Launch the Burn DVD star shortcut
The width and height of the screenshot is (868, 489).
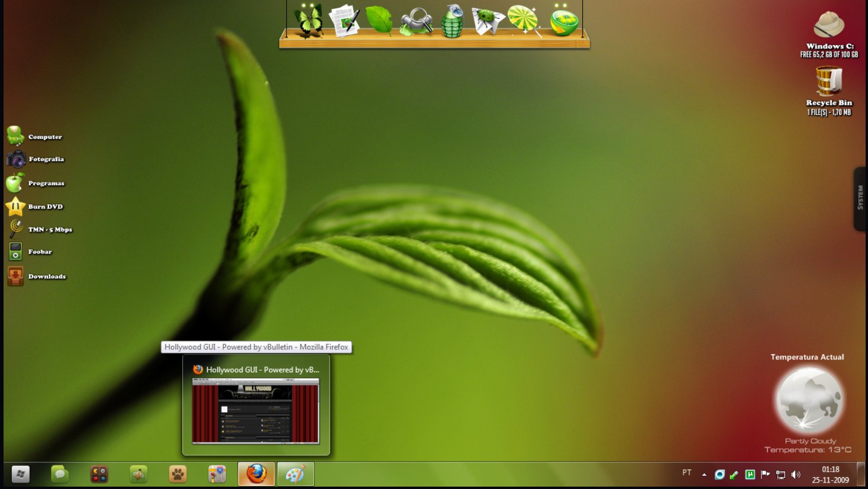(34, 207)
